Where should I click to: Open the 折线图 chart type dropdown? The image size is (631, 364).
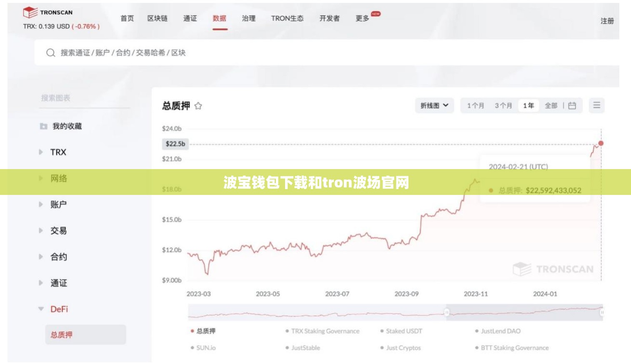click(434, 105)
